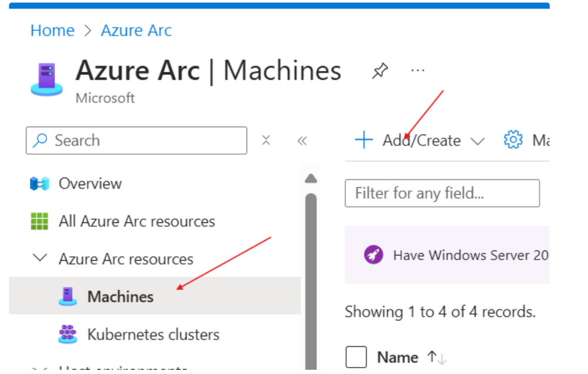Click the gear icon in the toolbar
The height and width of the screenshot is (374, 588).
(x=513, y=140)
